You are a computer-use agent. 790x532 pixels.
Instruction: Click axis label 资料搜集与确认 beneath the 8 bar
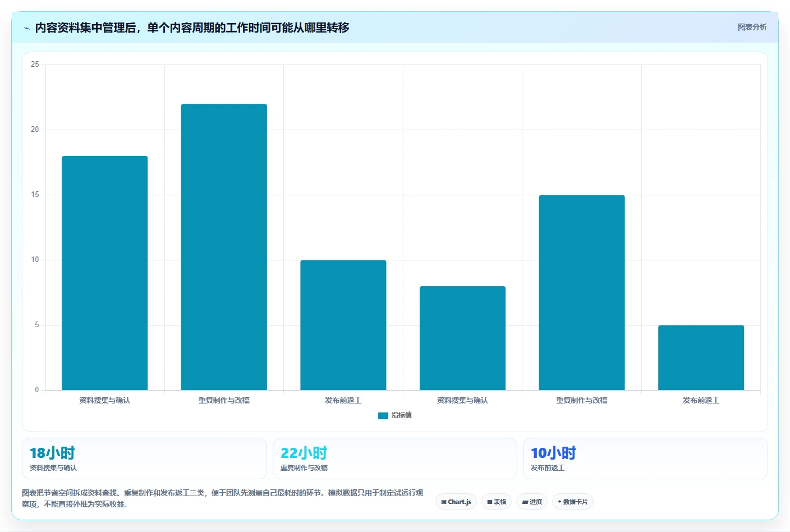coord(462,400)
